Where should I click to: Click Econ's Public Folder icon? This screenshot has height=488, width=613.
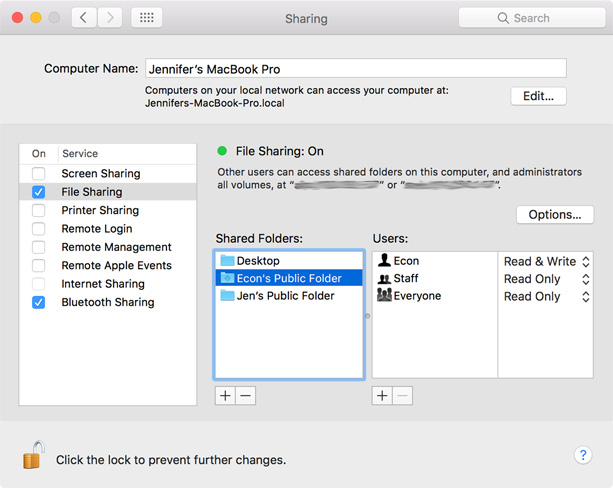[227, 278]
